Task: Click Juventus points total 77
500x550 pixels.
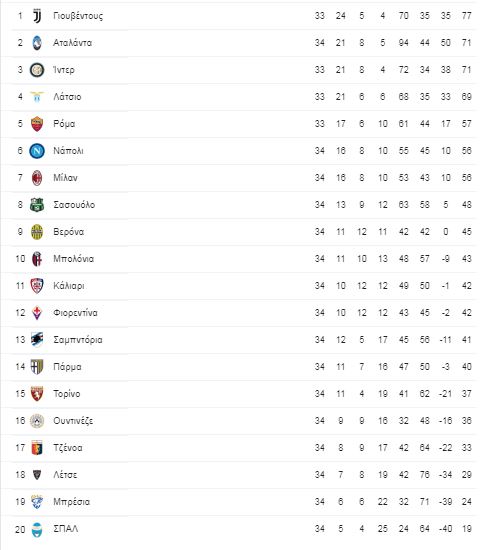Action: pos(466,16)
